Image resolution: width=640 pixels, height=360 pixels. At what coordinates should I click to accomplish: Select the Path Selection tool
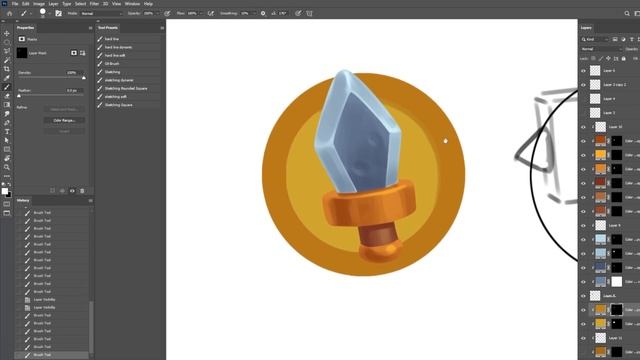point(7,140)
